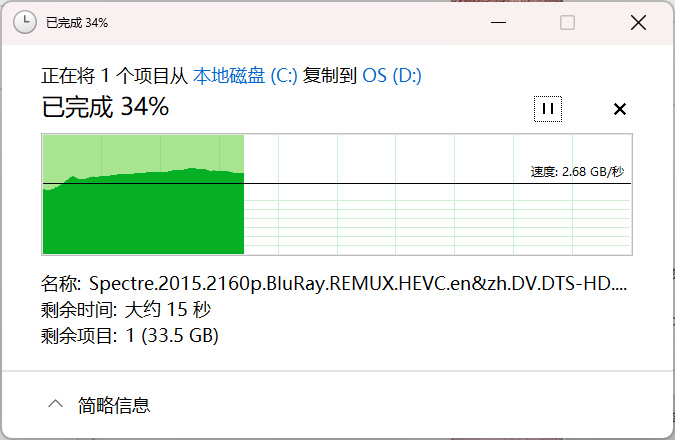Minimize the copy progress window
The height and width of the screenshot is (440, 675).
498,22
